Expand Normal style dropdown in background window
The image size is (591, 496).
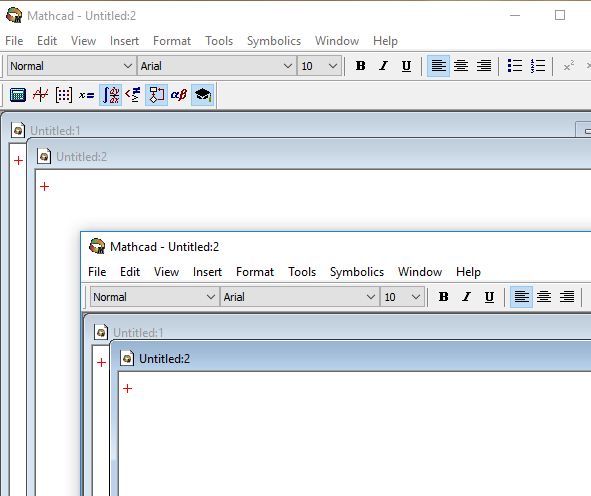coord(128,66)
